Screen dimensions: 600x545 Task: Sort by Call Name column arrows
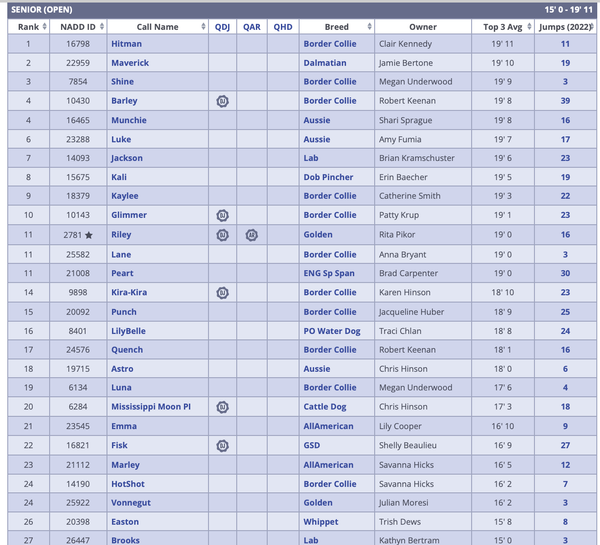[203, 26]
